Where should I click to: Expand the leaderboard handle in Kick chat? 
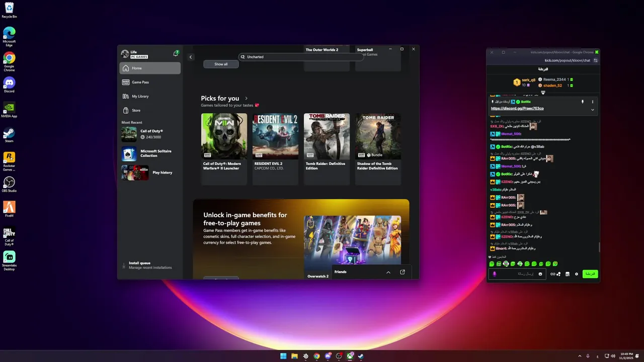pyautogui.click(x=543, y=93)
